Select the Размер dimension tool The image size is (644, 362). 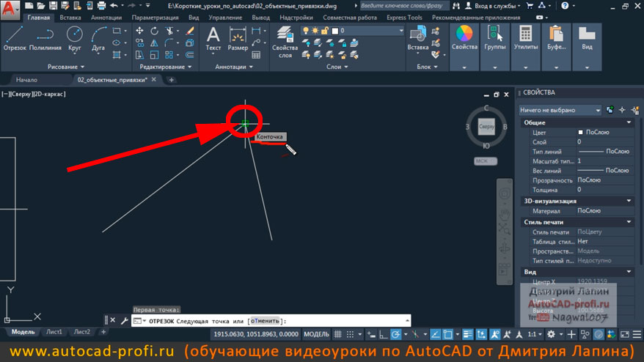click(238, 38)
